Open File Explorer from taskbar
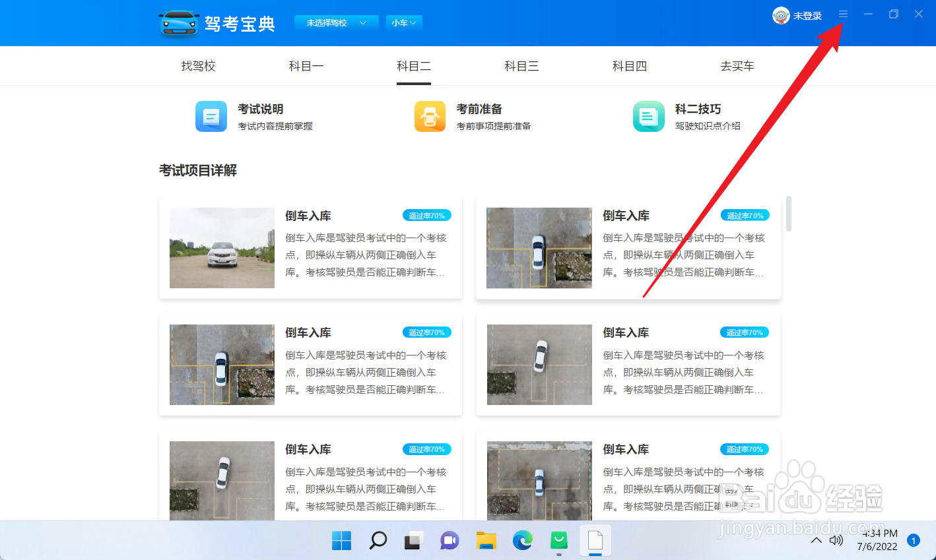Viewport: 936px width, 560px height. [x=486, y=541]
